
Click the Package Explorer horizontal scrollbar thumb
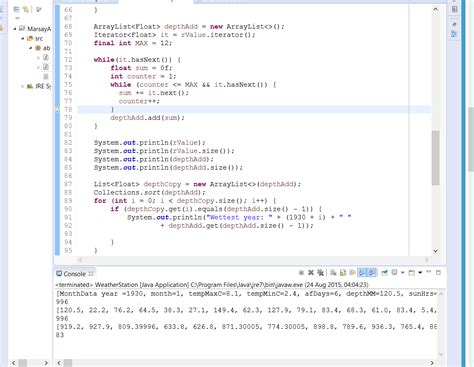pos(23,363)
